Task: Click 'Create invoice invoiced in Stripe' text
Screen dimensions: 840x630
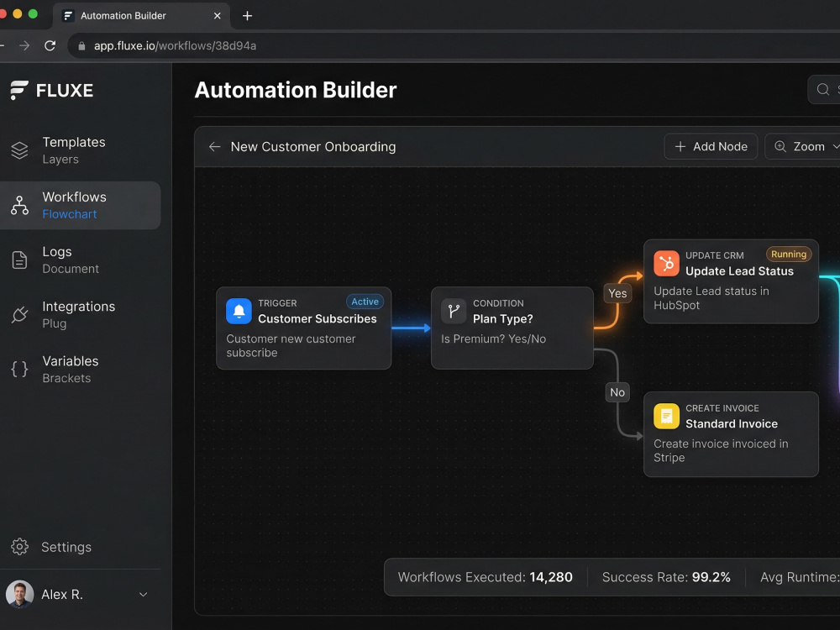Action: click(x=721, y=450)
